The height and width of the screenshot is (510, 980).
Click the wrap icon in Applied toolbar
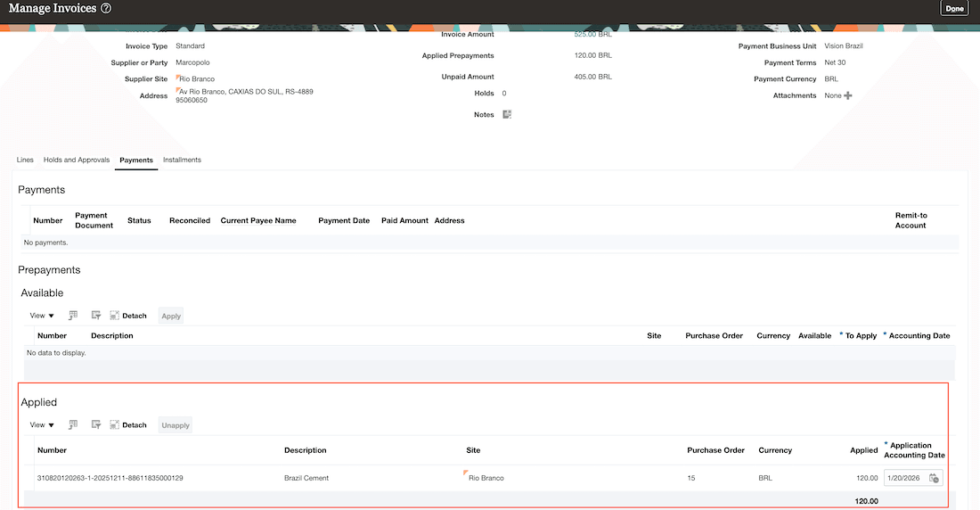(95, 424)
